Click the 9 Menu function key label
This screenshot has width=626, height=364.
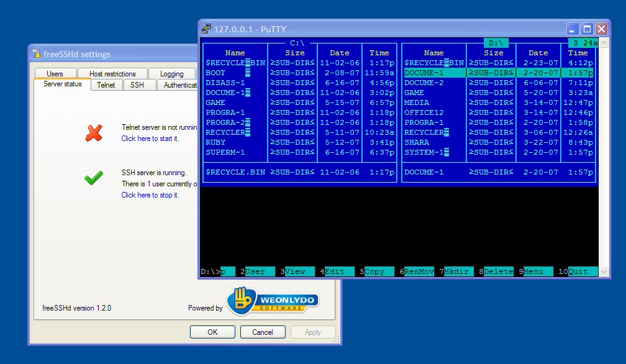click(x=536, y=272)
